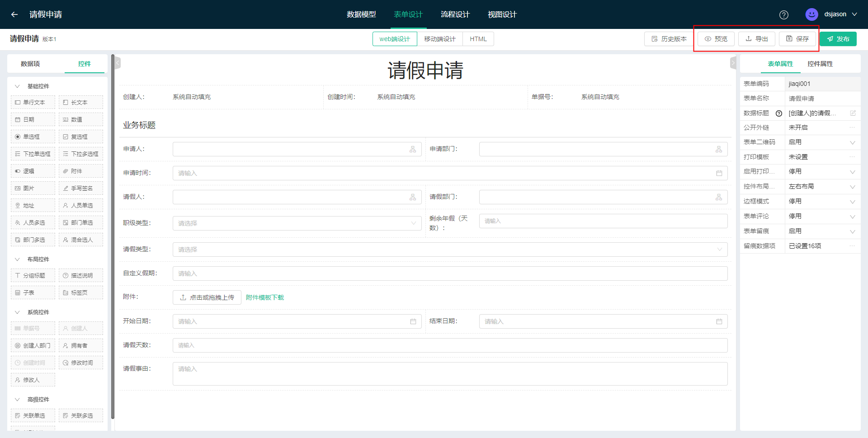This screenshot has height=438, width=868.
Task: Select the 附件 control
Action: tap(81, 171)
